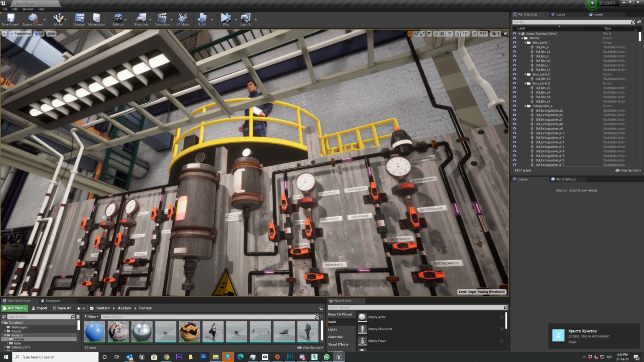644x362 pixels.
Task: Open Source Control from the toolbar
Action: coord(33,19)
